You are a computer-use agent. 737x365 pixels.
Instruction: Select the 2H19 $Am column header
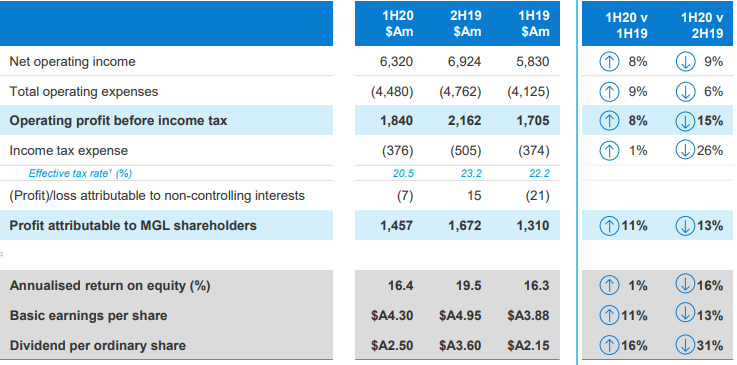(466, 24)
